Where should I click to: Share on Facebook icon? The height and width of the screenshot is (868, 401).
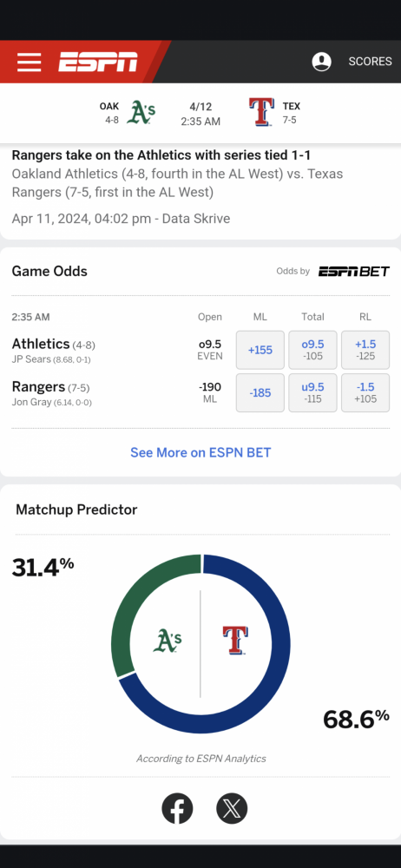tap(177, 809)
